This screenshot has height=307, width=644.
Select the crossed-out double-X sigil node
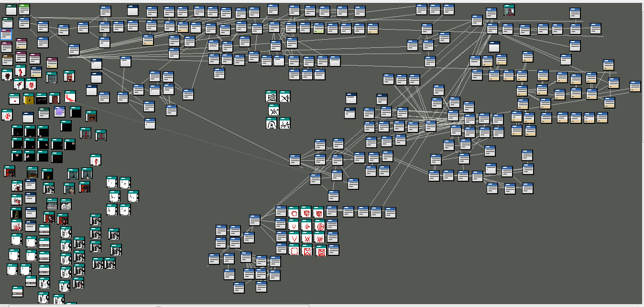click(x=319, y=238)
